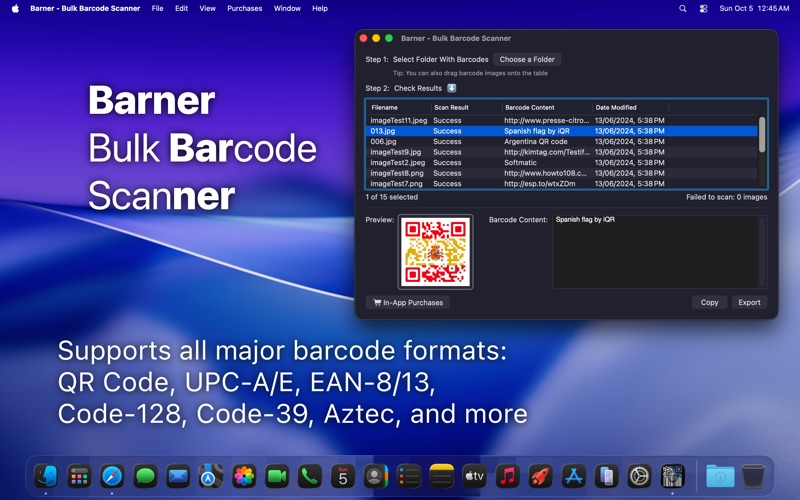This screenshot has width=800, height=500.
Task: Select the imageTest9.jpg row
Action: point(563,152)
